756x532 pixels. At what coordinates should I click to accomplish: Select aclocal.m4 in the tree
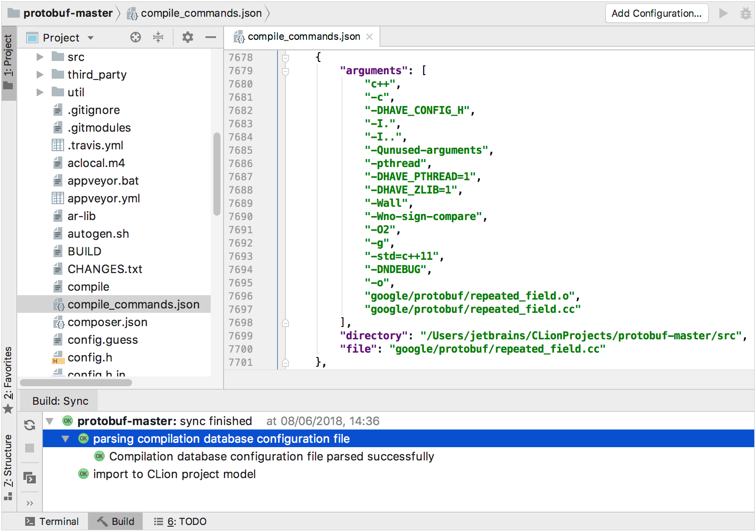[x=96, y=163]
